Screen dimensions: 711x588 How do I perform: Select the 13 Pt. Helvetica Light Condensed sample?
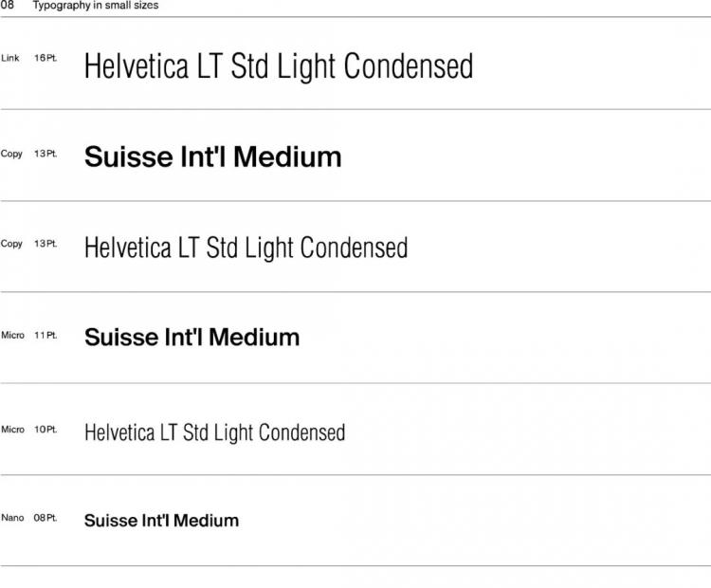(246, 248)
